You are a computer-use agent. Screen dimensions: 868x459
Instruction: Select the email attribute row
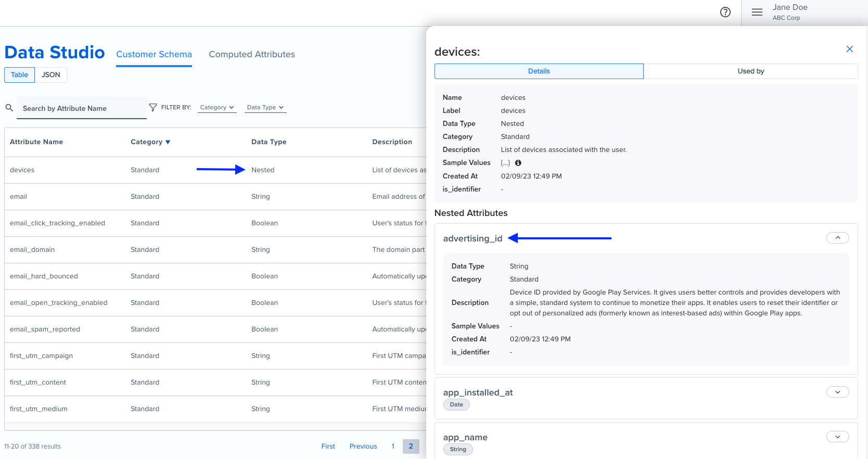pyautogui.click(x=215, y=197)
